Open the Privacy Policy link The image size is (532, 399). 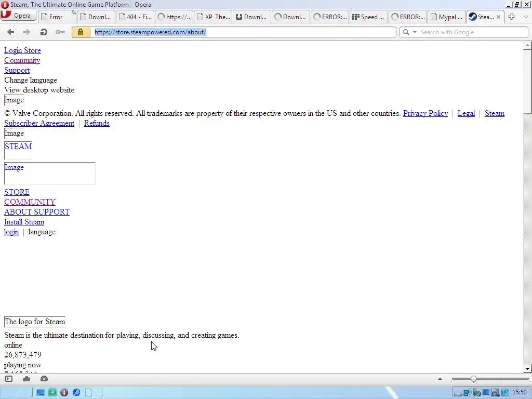tap(425, 113)
